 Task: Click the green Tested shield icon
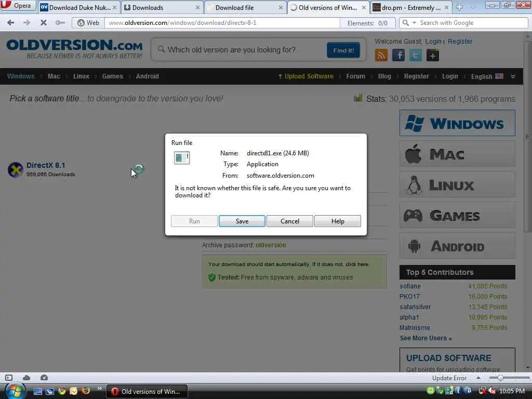pos(212,277)
